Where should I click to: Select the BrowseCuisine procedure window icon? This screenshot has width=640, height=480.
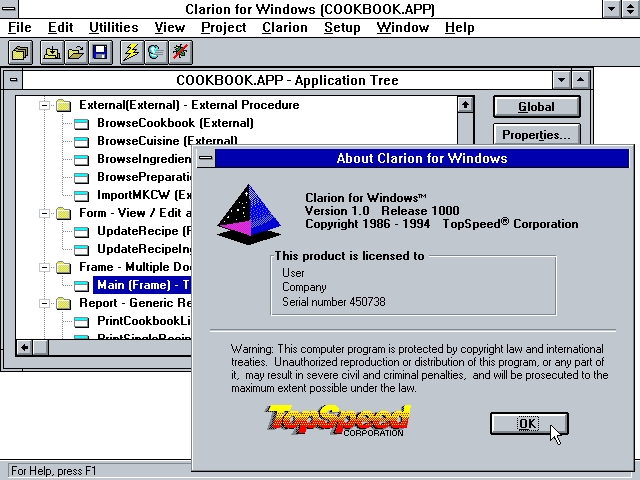tap(81, 142)
